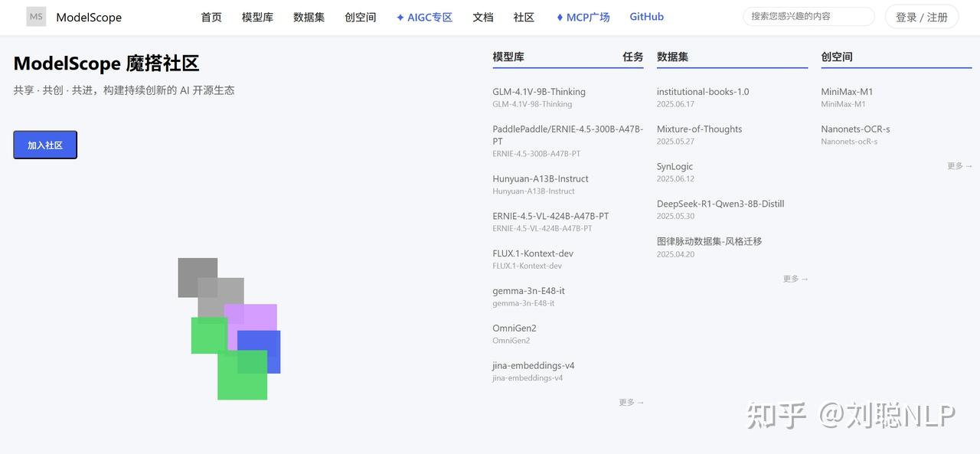Open the 模型库 navigation item
Viewport: 980px width, 454px height.
click(x=257, y=17)
